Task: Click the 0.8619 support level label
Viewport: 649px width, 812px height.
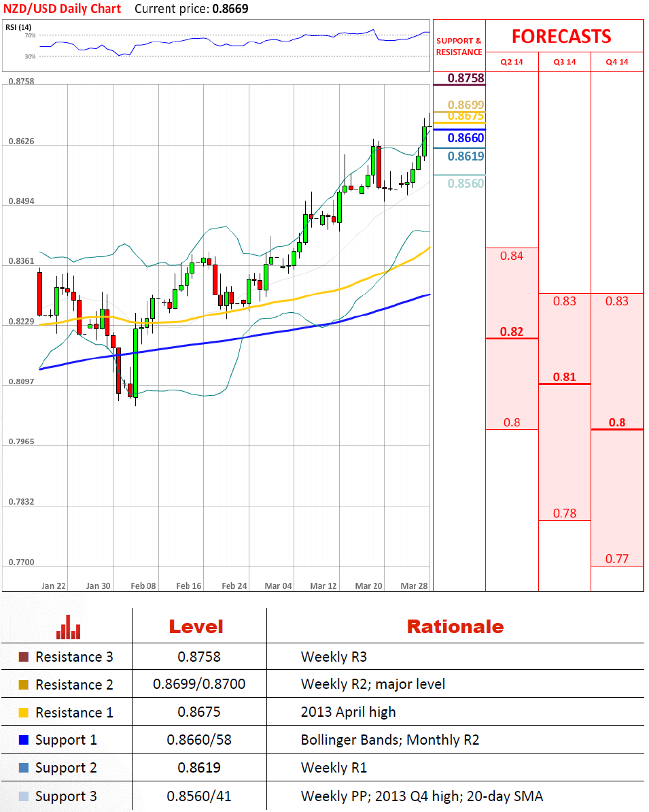Action: [466, 156]
